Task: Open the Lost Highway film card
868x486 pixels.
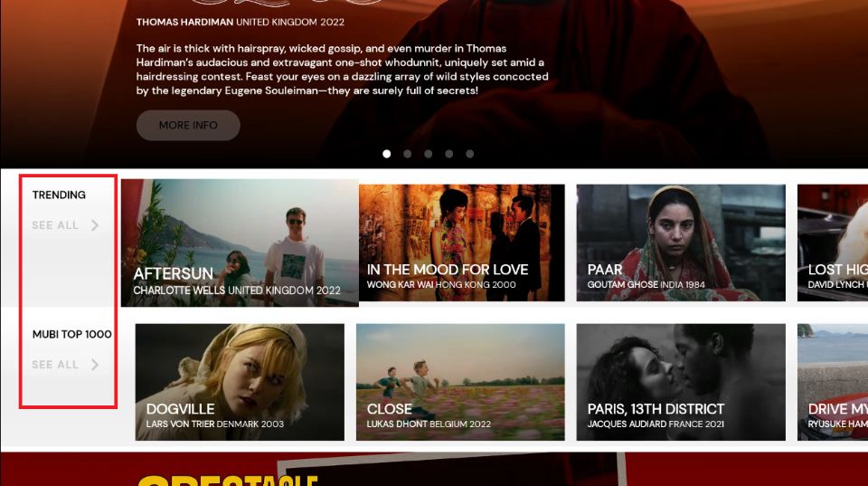Action: [x=833, y=243]
